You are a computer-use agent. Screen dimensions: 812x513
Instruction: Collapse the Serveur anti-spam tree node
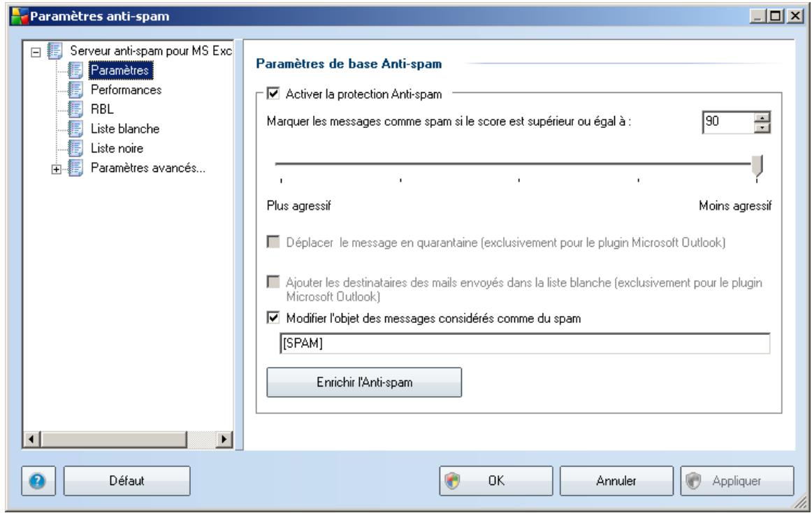coord(36,52)
